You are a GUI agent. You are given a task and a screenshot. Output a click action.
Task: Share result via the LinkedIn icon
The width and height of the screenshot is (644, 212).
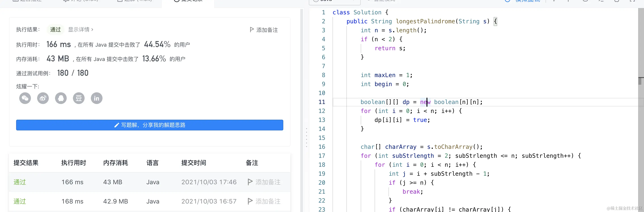pos(96,98)
